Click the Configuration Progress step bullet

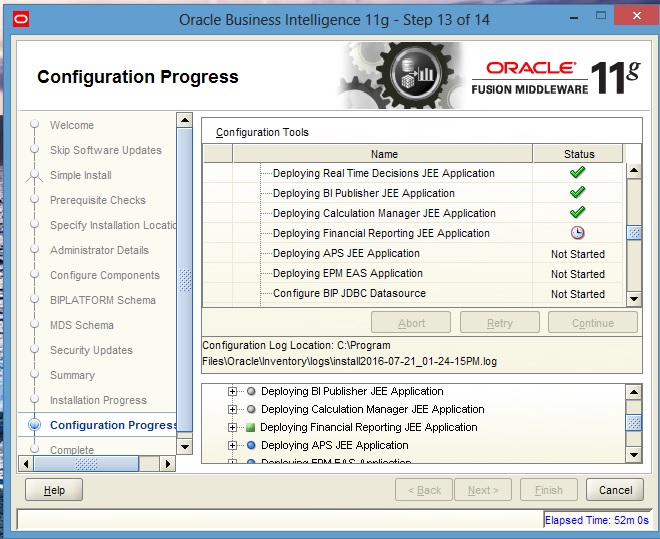coord(35,425)
